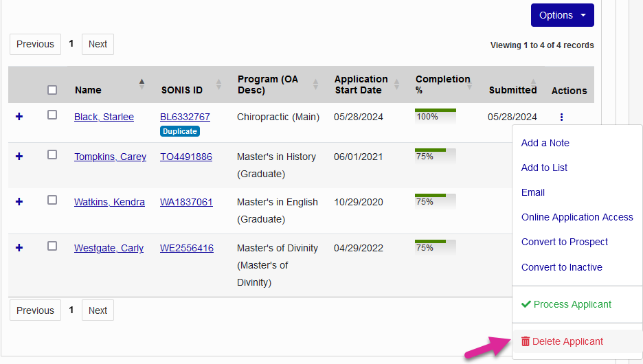
Task: Check the box for Watkins, Kendra
Action: (x=52, y=200)
